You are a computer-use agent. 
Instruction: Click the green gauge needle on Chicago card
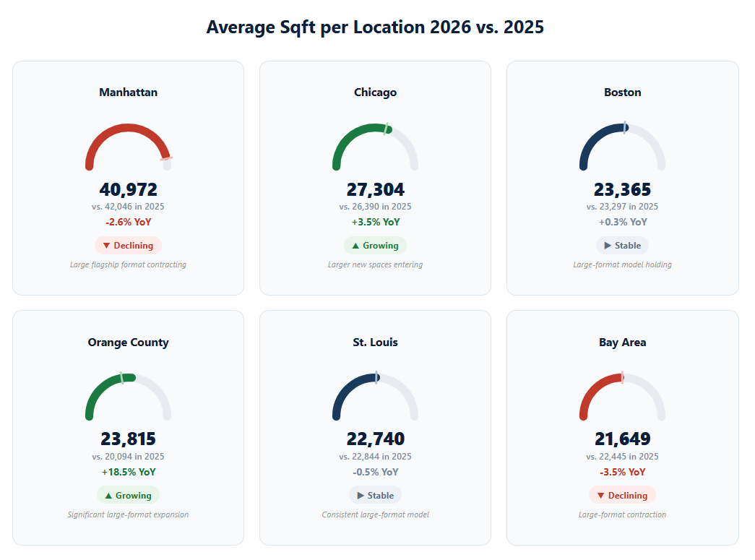coord(387,130)
